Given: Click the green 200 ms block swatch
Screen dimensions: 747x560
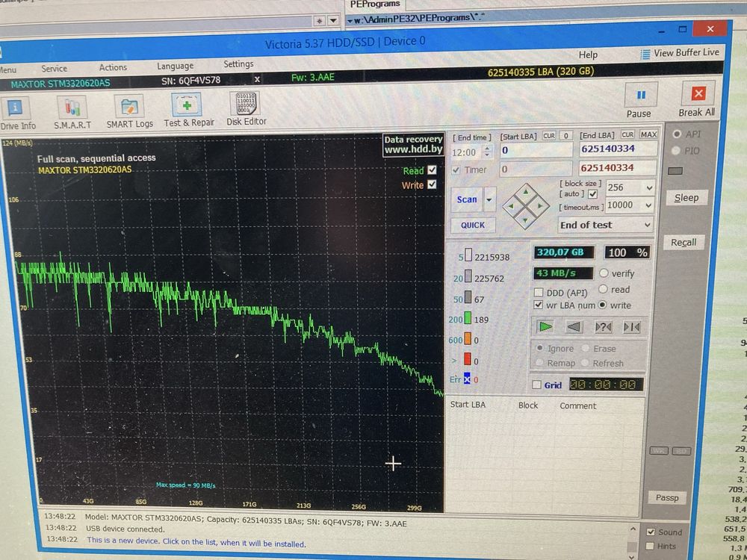Looking at the screenshot, I should point(468,318).
